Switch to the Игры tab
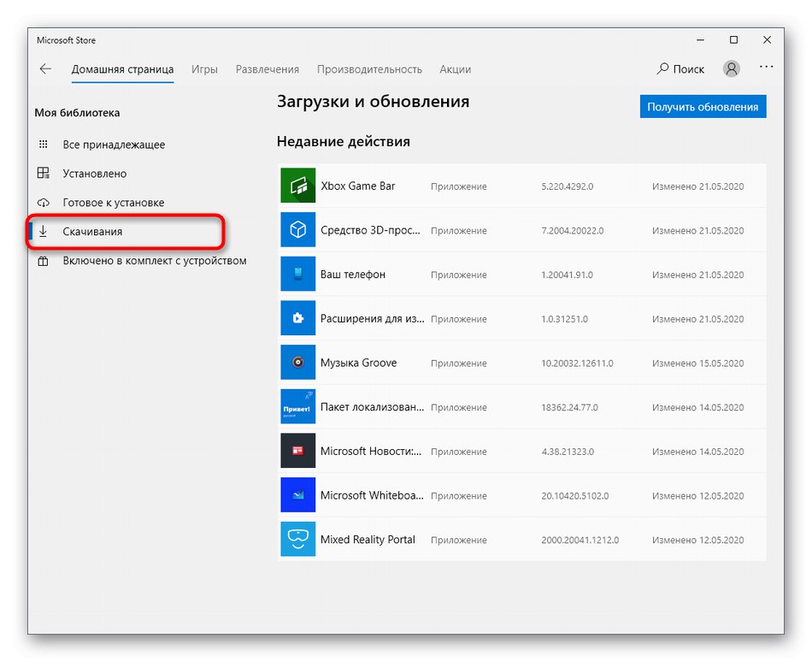This screenshot has height=662, width=812. tap(204, 69)
